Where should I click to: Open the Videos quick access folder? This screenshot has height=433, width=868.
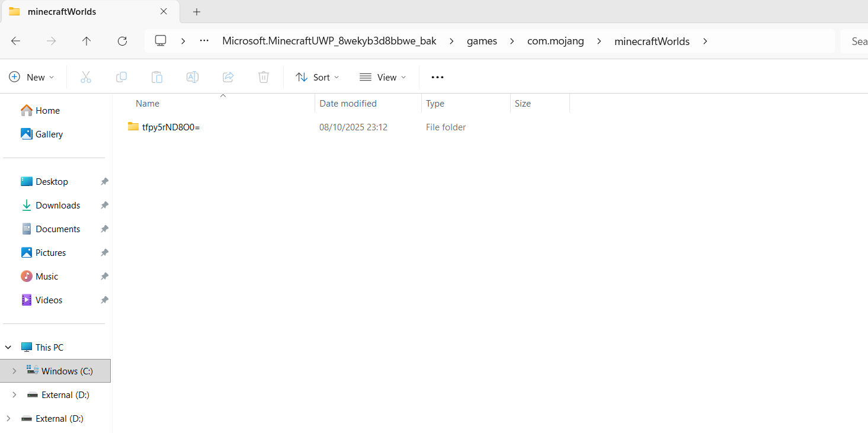click(x=49, y=300)
